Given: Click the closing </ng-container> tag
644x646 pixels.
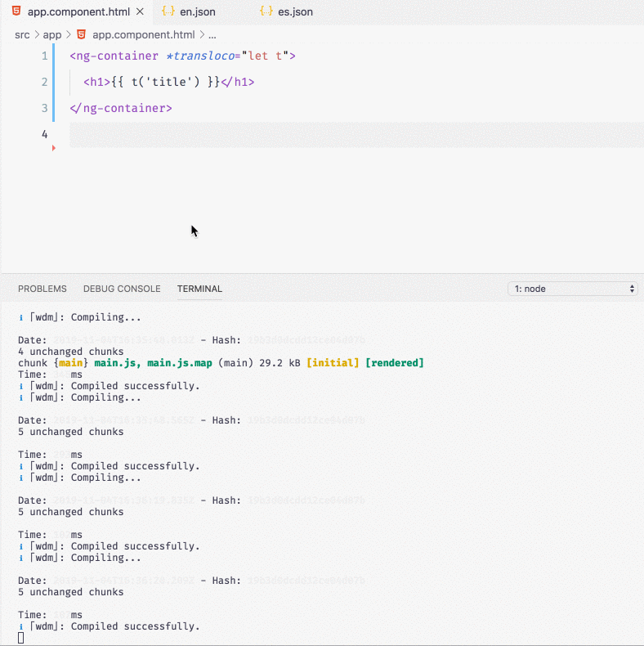Looking at the screenshot, I should 121,108.
